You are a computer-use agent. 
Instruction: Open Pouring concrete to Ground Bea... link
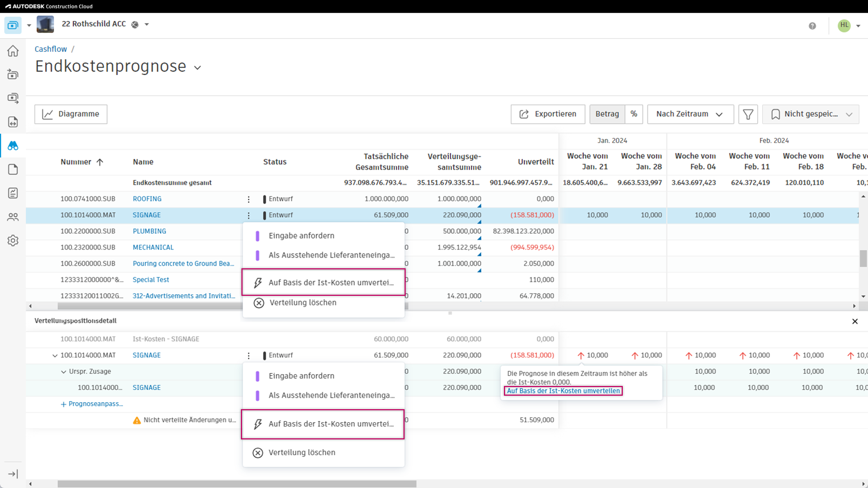click(184, 264)
